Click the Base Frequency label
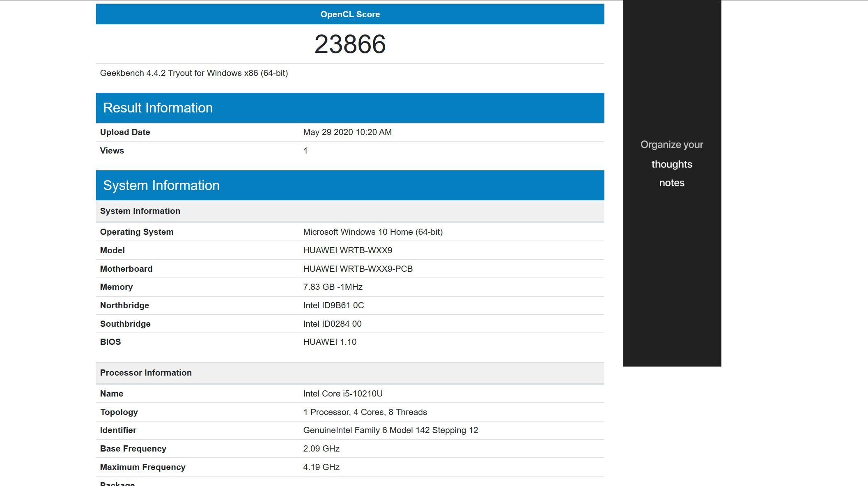 [133, 449]
